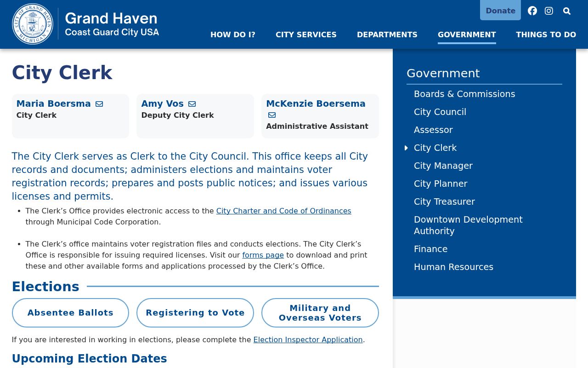This screenshot has height=368, width=588.
Task: Email Maria Boersma via envelope icon
Action: (99, 104)
